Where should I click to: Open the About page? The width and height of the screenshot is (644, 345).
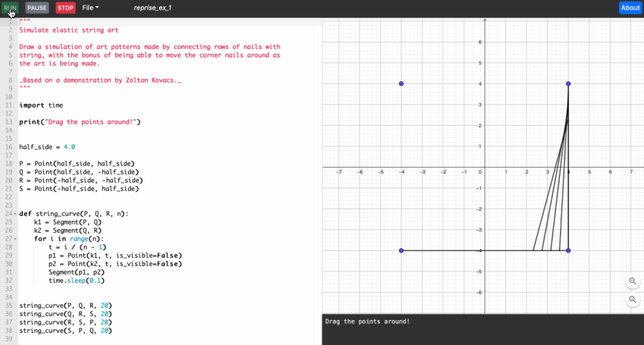(x=630, y=8)
